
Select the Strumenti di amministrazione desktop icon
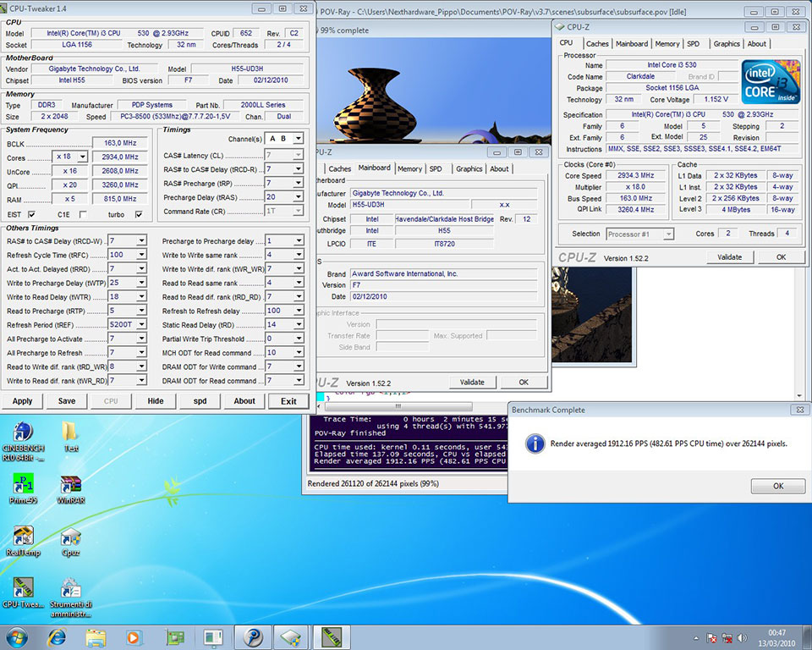[70, 598]
